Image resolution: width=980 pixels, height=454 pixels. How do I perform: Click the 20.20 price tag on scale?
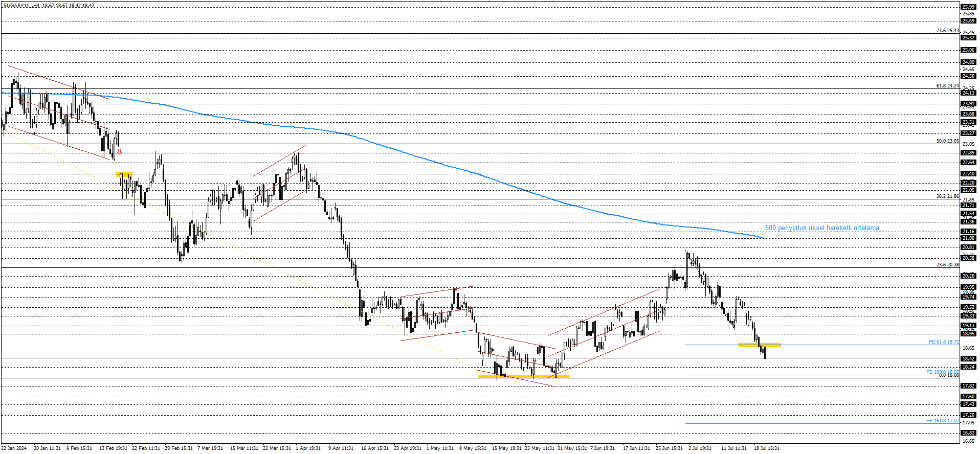click(968, 276)
